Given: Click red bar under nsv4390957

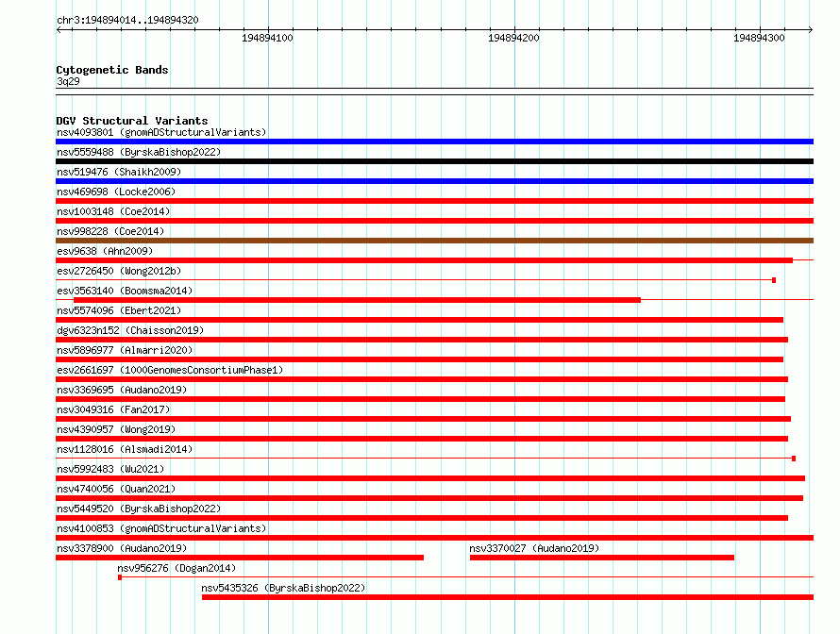Looking at the screenshot, I should pos(422,439).
